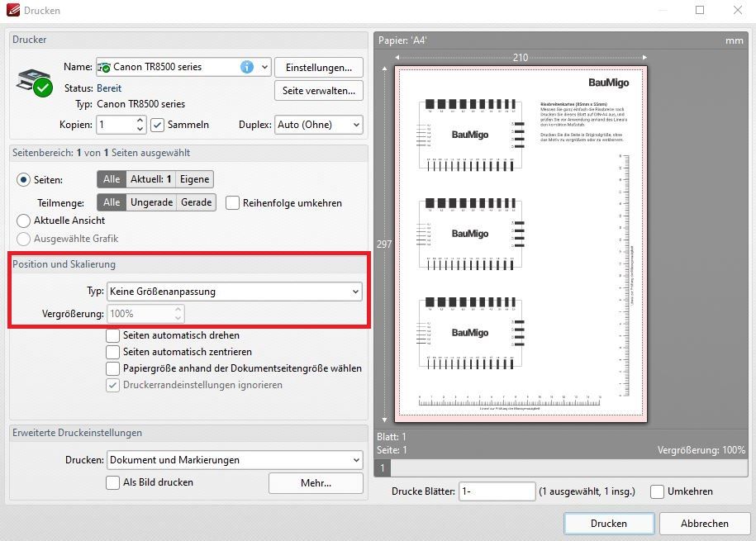Select sheet 1 in preview strip
This screenshot has height=541, width=756.
point(383,467)
